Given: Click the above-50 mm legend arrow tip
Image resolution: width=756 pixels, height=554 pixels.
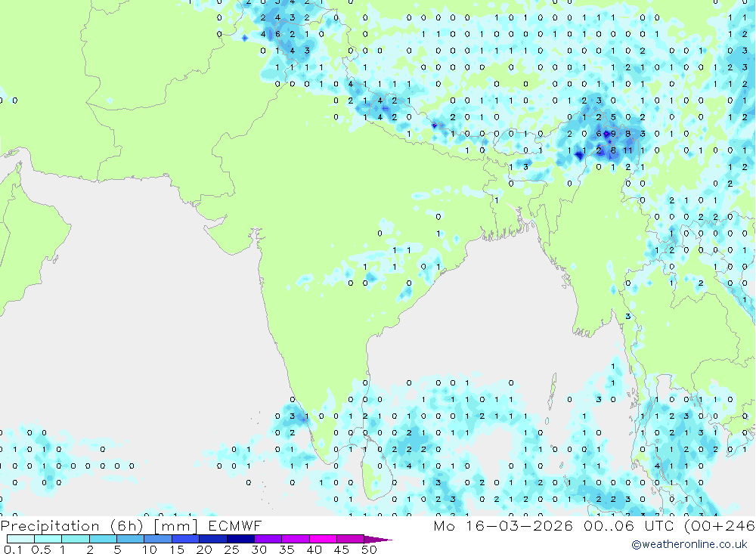Looking at the screenshot, I should (x=379, y=540).
